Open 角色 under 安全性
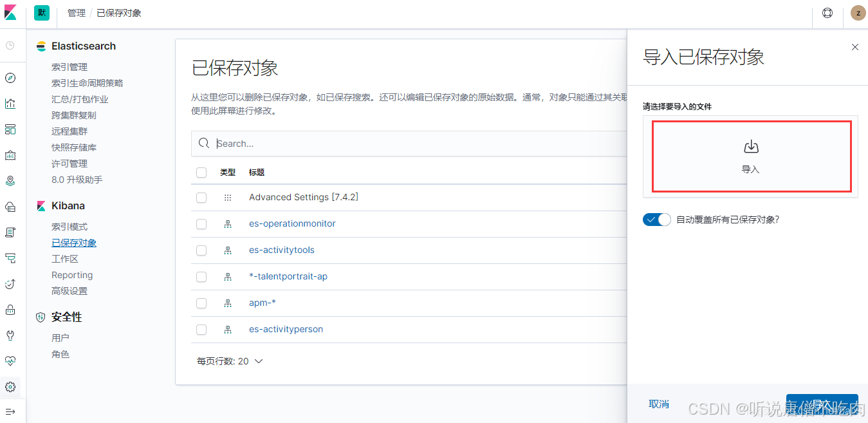The width and height of the screenshot is (868, 423). coord(60,354)
